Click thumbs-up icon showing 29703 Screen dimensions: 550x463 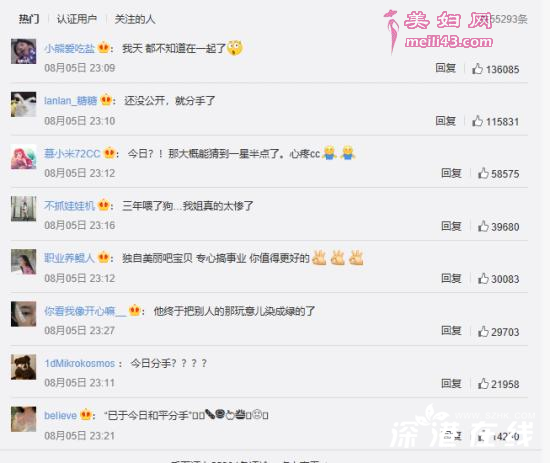coord(483,331)
